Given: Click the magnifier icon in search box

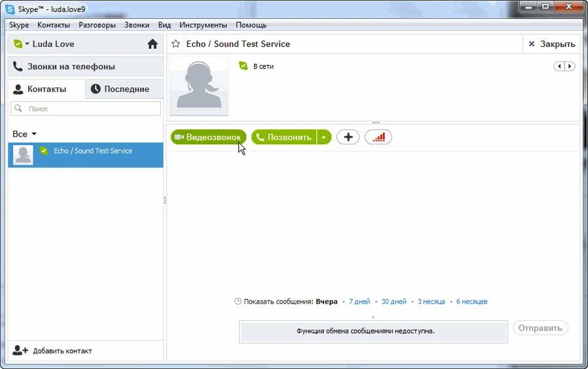Looking at the screenshot, I should 18,108.
